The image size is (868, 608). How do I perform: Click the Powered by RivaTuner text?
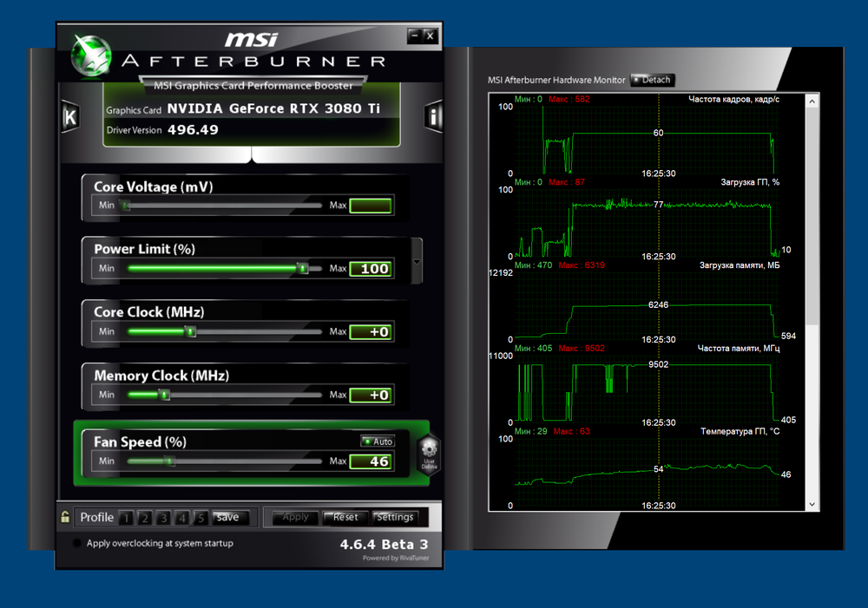coord(396,558)
